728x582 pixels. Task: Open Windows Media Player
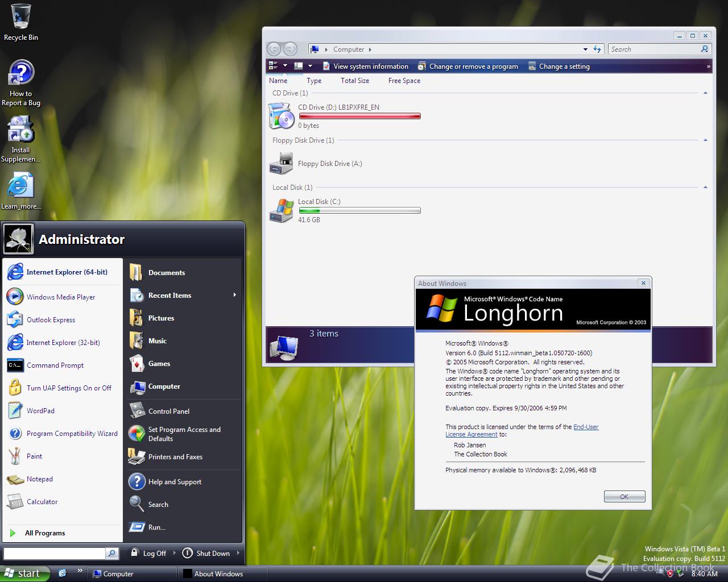(62, 297)
